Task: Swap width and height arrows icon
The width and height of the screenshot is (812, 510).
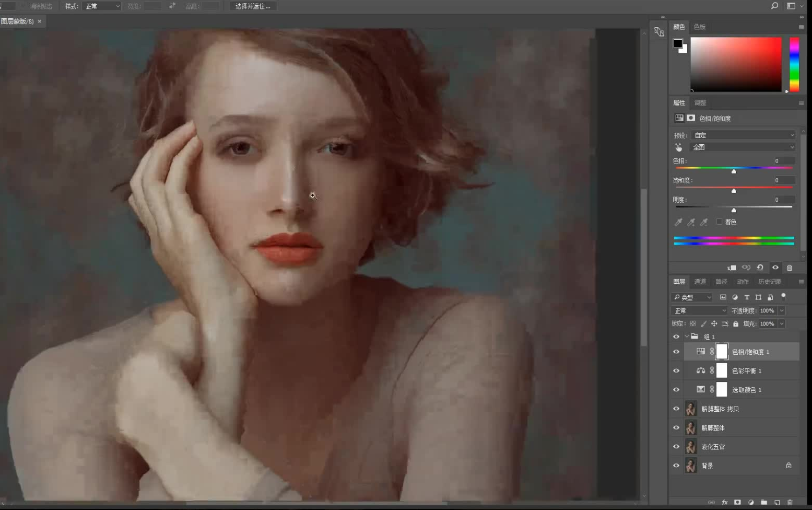Action: [x=172, y=6]
